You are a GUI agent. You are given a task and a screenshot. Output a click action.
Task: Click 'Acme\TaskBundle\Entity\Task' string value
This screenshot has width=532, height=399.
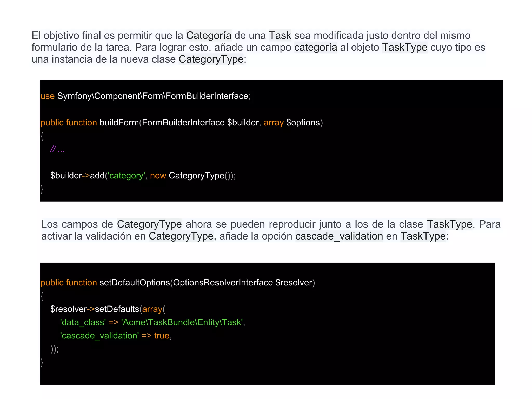[182, 323]
